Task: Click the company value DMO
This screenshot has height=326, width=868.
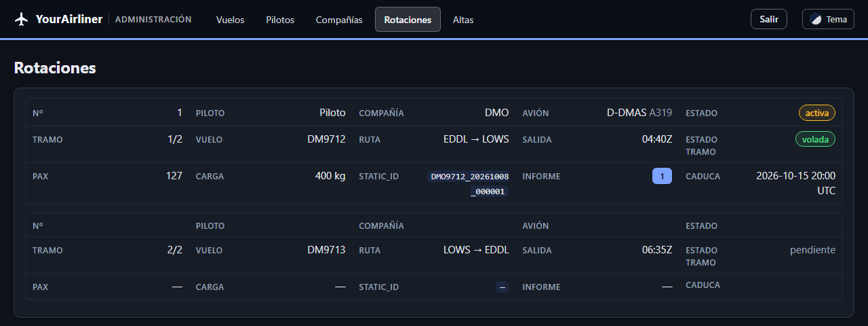Action: coord(497,113)
